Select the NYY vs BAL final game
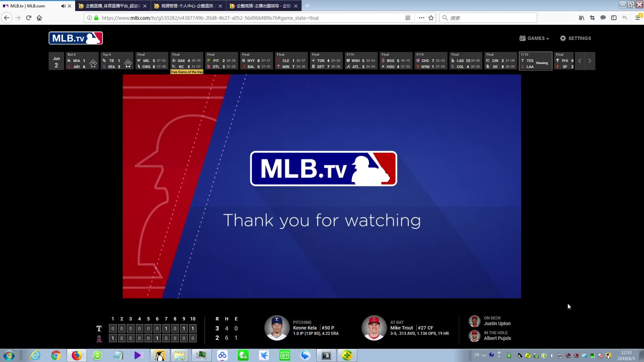The width and height of the screenshot is (644, 362). pos(256,61)
